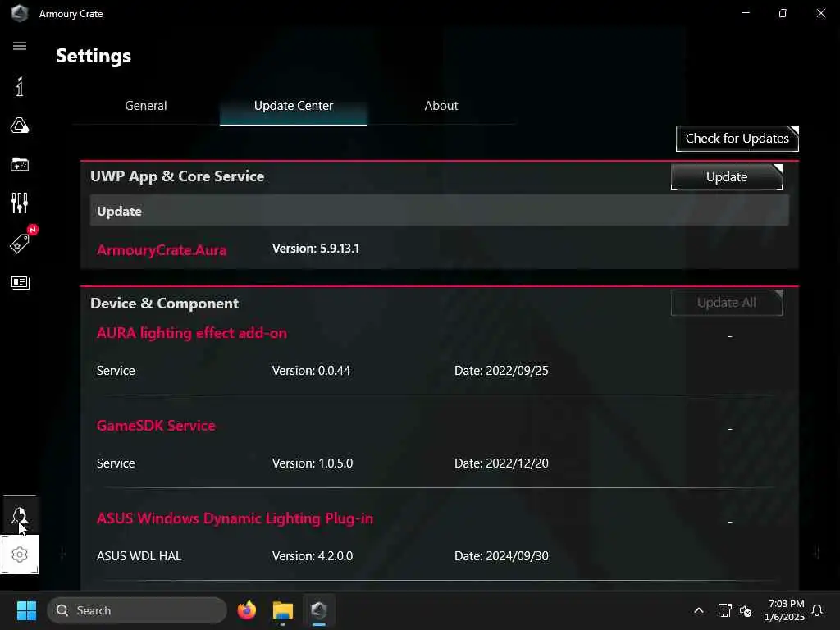Select the Update Center tab
Viewport: 840px width, 630px height.
point(294,106)
